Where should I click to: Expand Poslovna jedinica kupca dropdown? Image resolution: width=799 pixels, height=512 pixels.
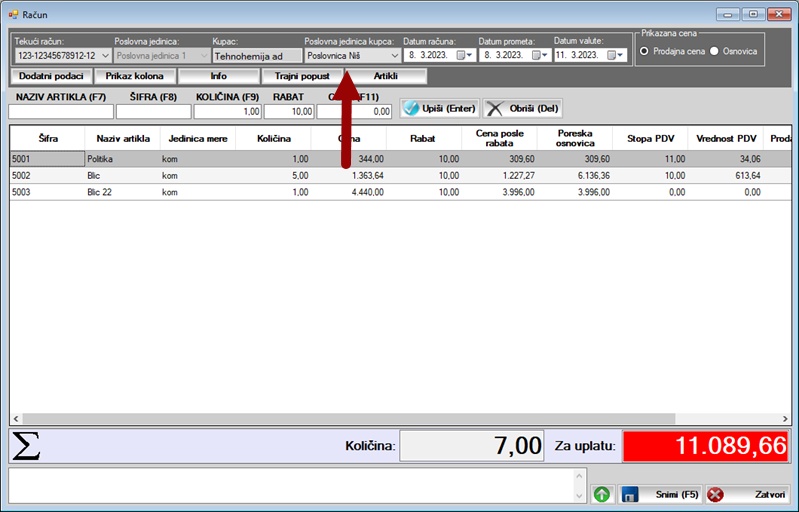click(x=394, y=56)
